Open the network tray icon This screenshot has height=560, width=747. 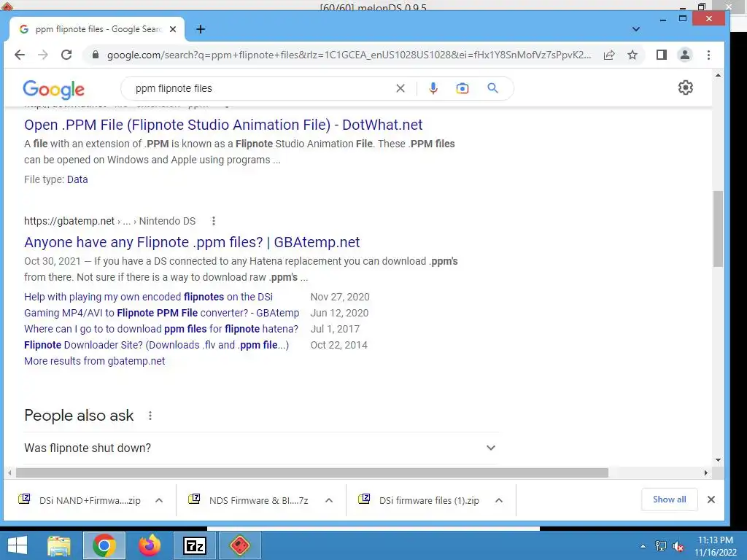[x=660, y=546]
